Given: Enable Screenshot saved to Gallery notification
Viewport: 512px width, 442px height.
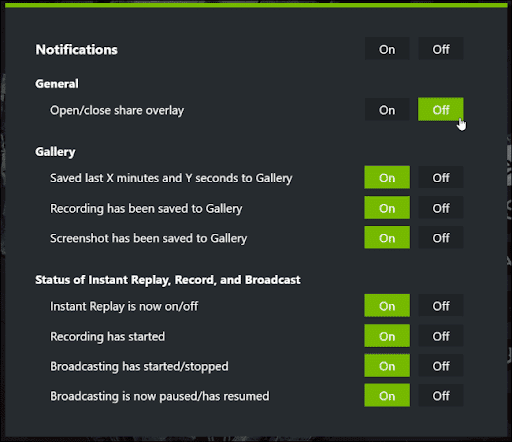Looking at the screenshot, I should [x=387, y=238].
